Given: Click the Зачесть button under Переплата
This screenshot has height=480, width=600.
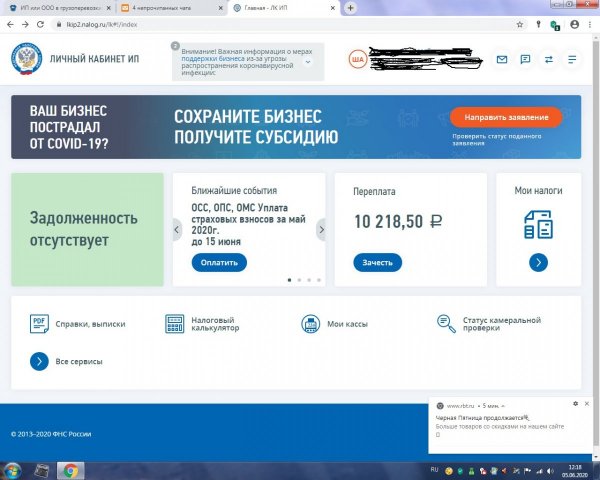Looking at the screenshot, I should coord(377,263).
